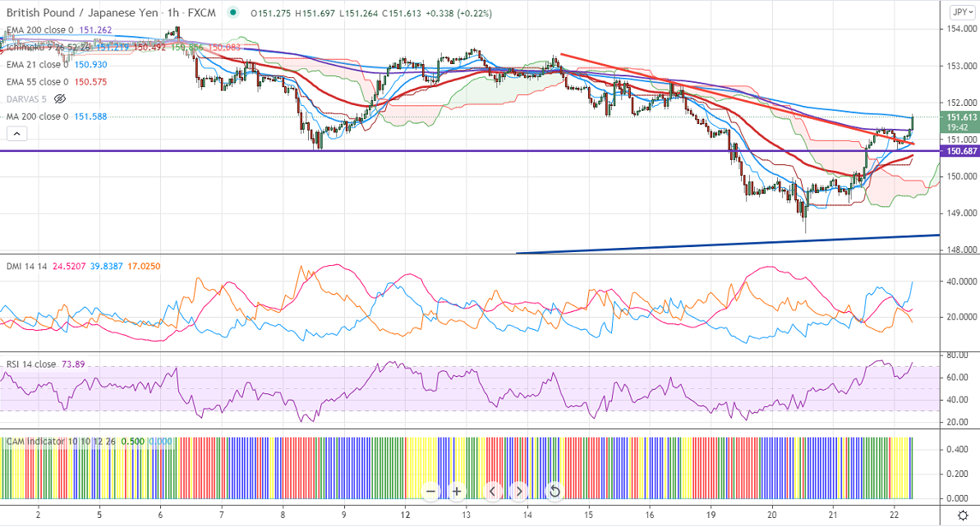Click the price change +0.338 (+0.22%)
This screenshot has width=980, height=527.
tap(458, 13)
